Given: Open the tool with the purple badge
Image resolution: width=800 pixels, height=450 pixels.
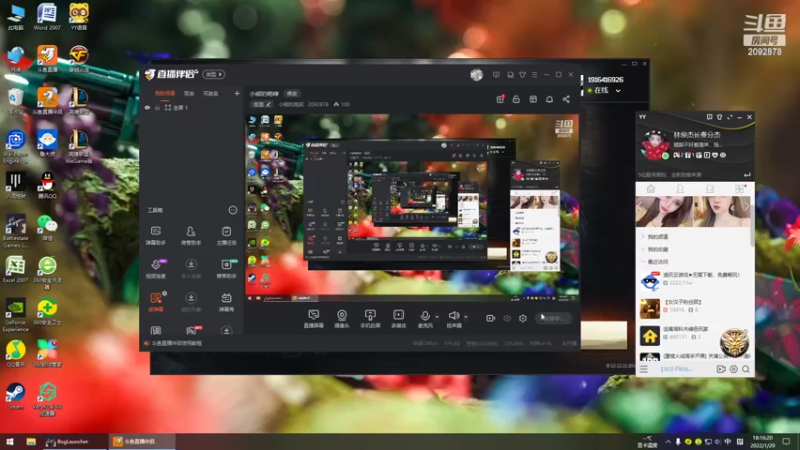Looking at the screenshot, I should 156,268.
